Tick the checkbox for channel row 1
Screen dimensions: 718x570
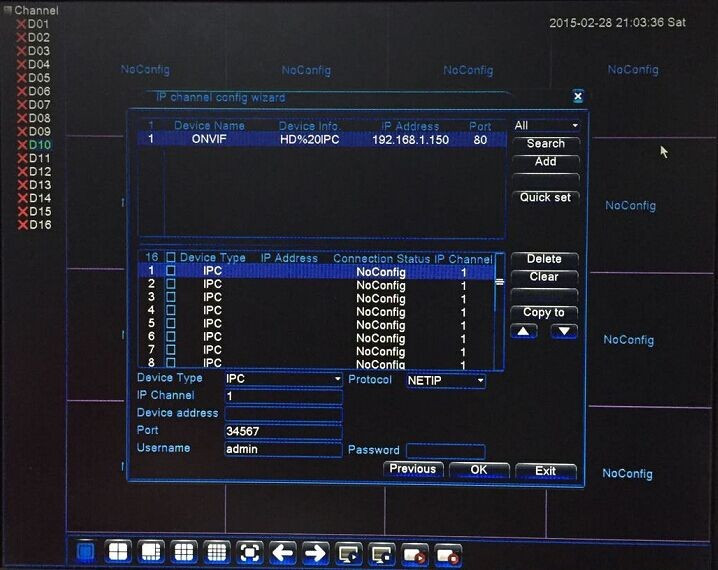171,271
